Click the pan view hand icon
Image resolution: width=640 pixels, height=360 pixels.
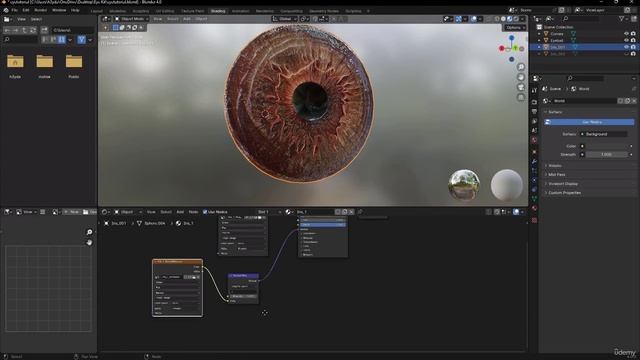(521, 77)
